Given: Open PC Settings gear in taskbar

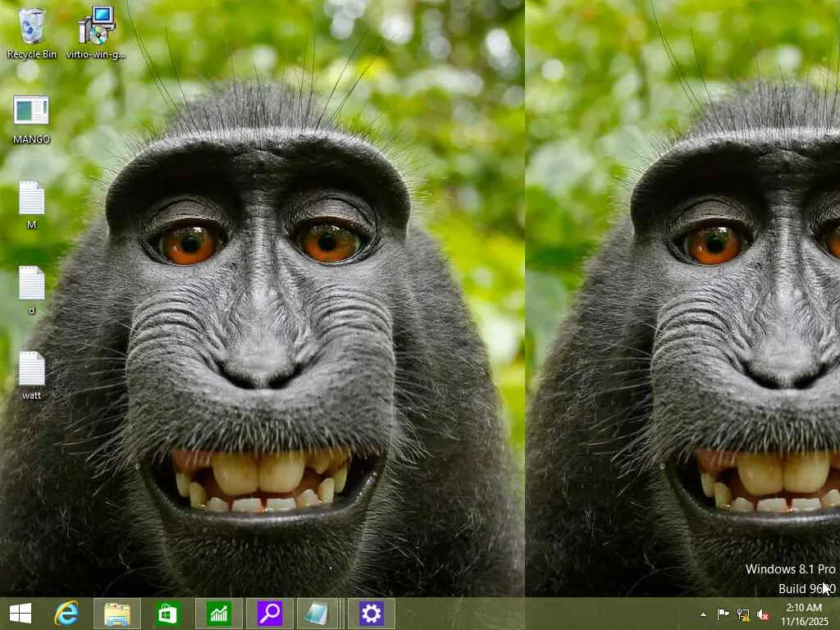Looking at the screenshot, I should pyautogui.click(x=372, y=614).
